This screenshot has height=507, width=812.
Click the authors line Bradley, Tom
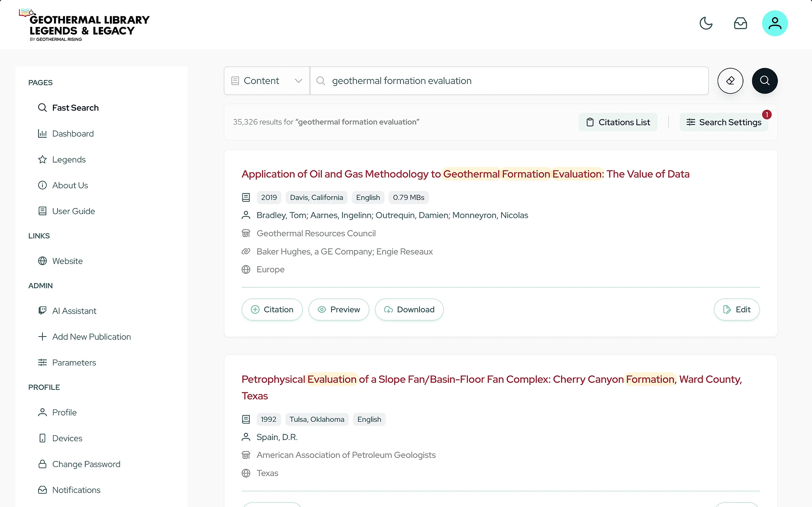(392, 215)
